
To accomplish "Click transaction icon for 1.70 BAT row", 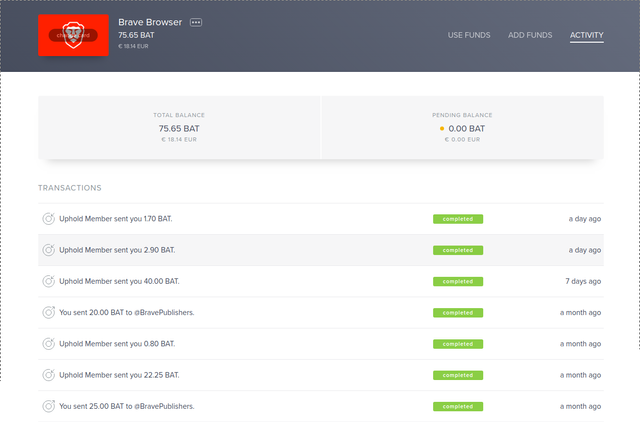I will (x=49, y=219).
